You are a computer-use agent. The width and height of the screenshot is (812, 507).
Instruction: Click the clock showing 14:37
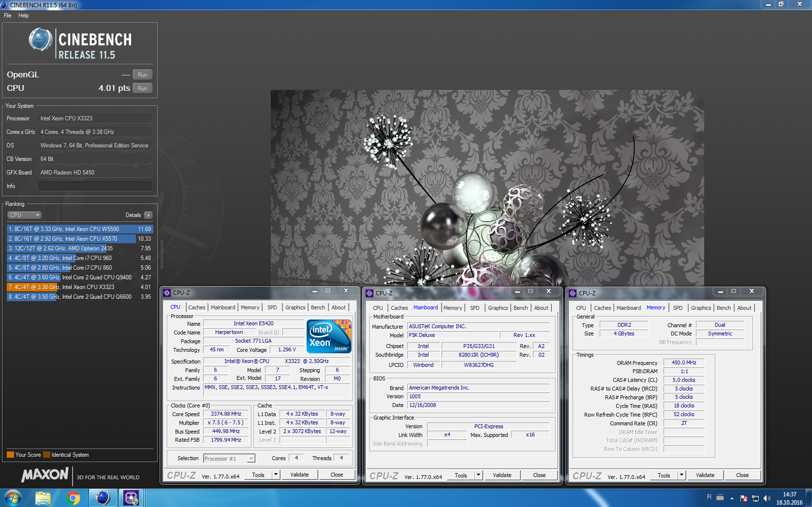pyautogui.click(x=789, y=494)
